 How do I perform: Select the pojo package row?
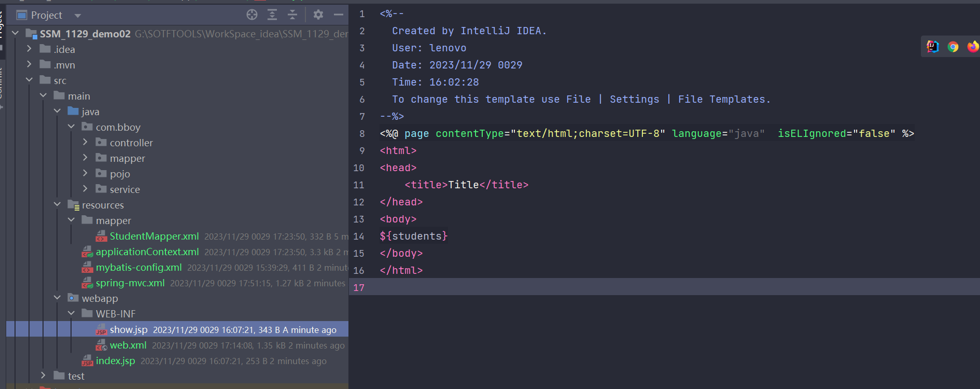(x=177, y=174)
